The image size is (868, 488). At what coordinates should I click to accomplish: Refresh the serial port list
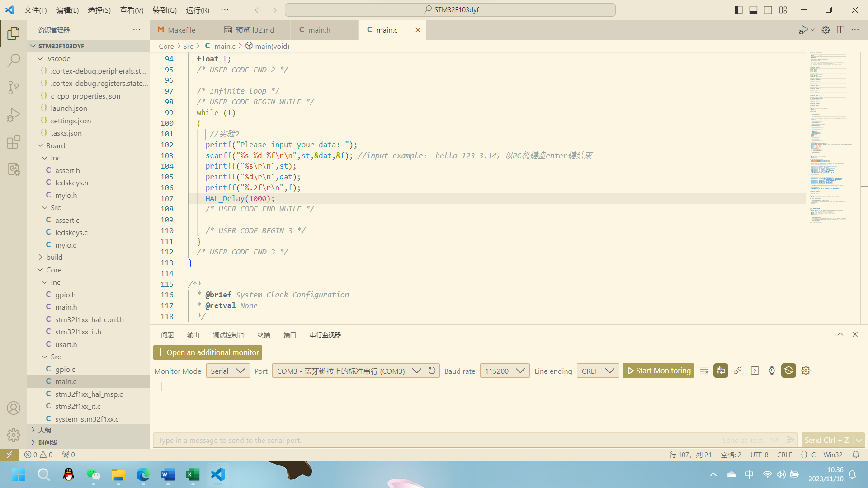tap(432, 371)
